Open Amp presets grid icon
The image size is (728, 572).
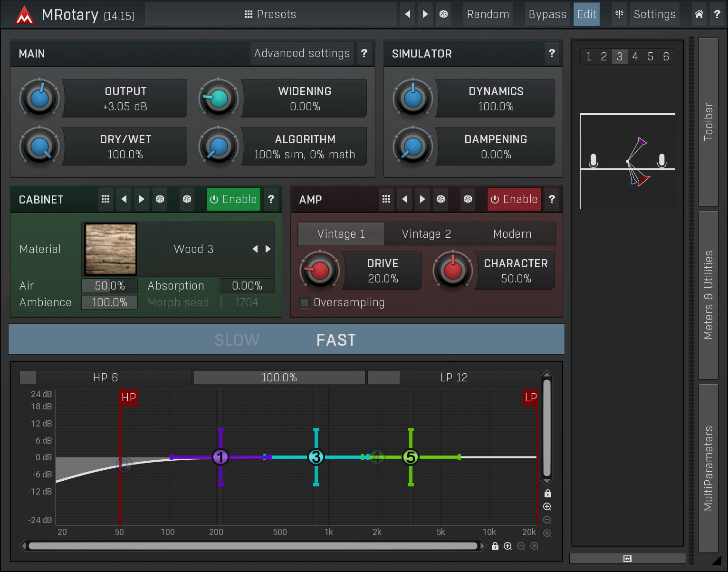pos(386,199)
